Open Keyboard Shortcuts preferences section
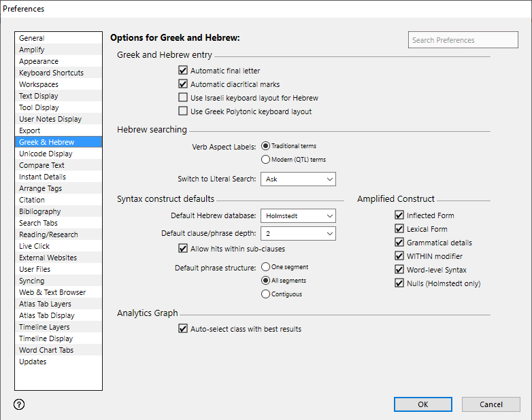The width and height of the screenshot is (532, 420). 52,73
